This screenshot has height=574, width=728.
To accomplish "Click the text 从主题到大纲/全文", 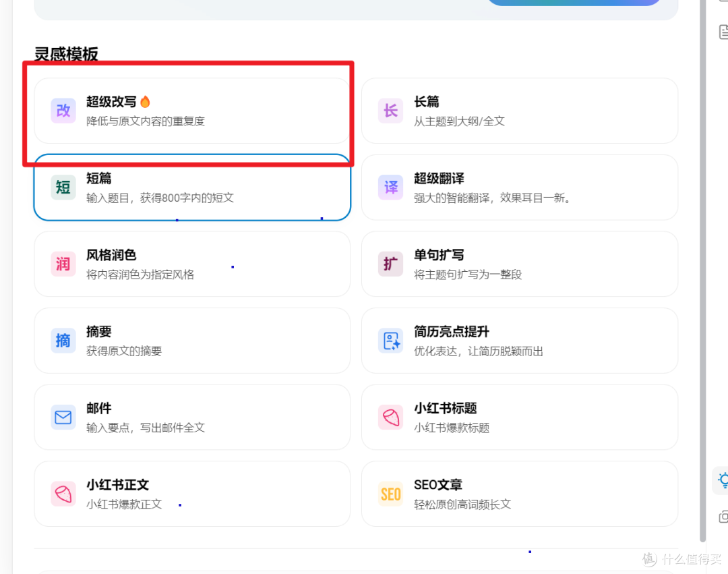I will pyautogui.click(x=459, y=121).
